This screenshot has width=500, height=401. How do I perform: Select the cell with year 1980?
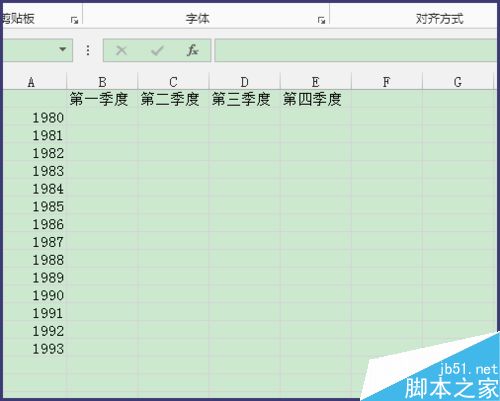(x=35, y=118)
